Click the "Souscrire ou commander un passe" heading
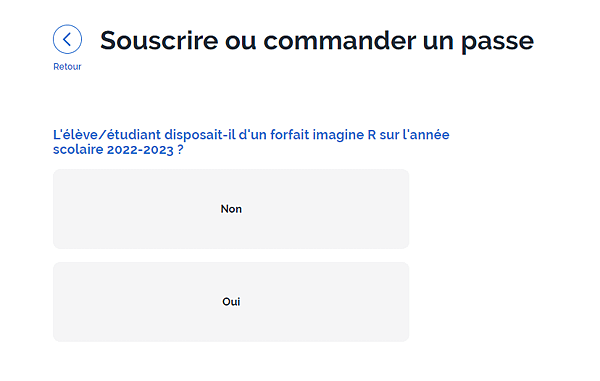Image resolution: width=600 pixels, height=381 pixels. point(317,41)
